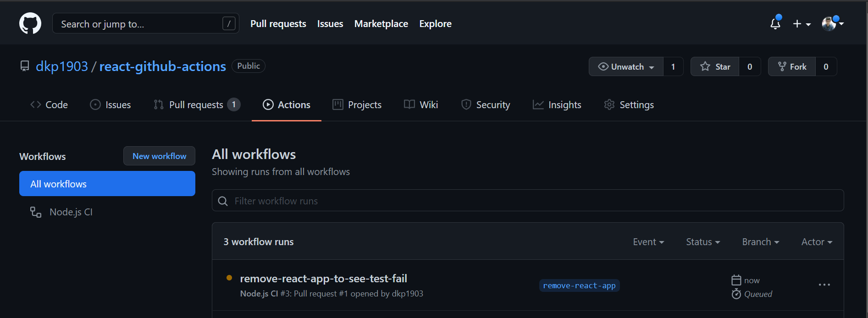This screenshot has width=868, height=318.
Task: Focus the Filter workflow runs field
Action: (528, 200)
